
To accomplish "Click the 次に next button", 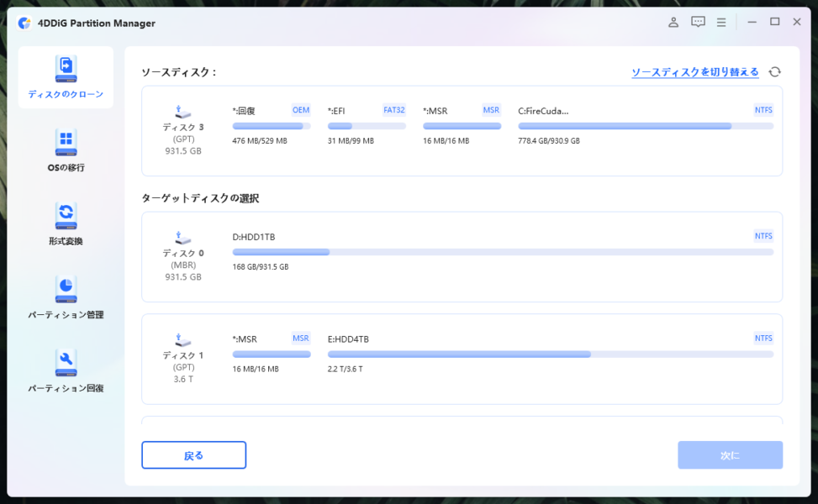I will click(x=730, y=455).
